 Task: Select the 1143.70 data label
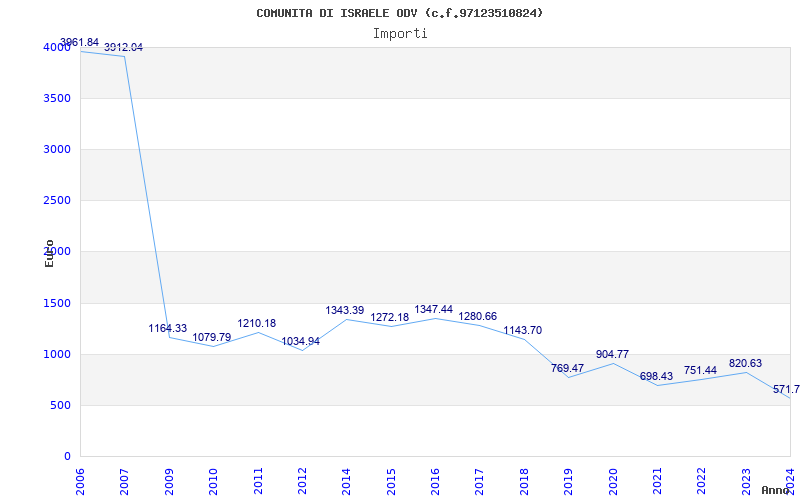tap(523, 331)
